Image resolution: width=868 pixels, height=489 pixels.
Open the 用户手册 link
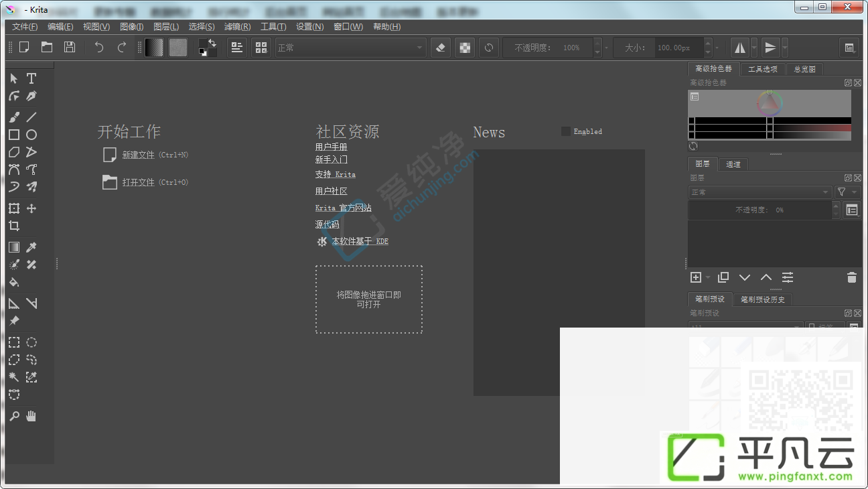[x=332, y=147]
